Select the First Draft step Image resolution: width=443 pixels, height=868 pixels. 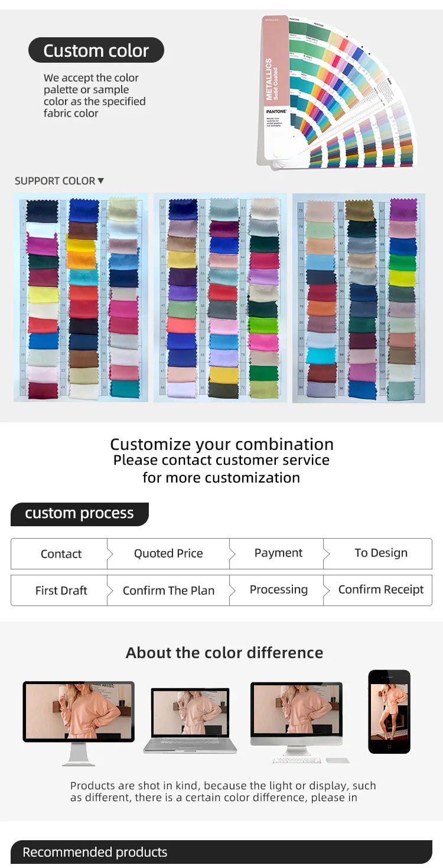(61, 591)
